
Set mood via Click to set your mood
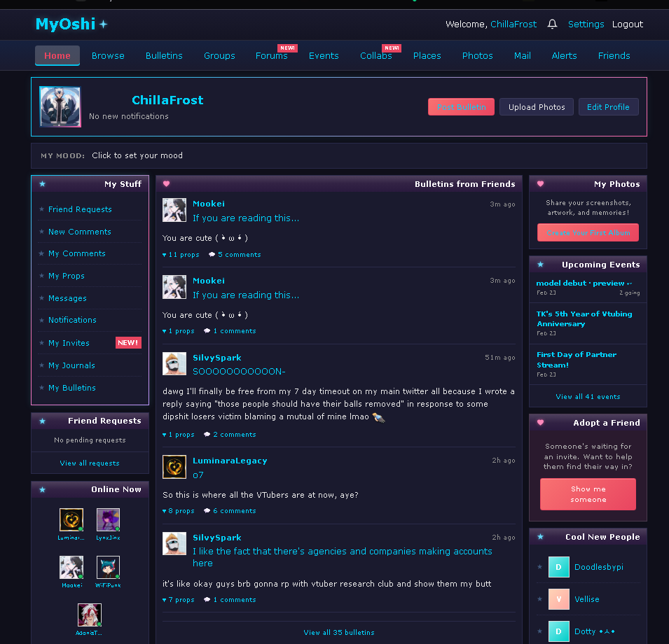(137, 155)
